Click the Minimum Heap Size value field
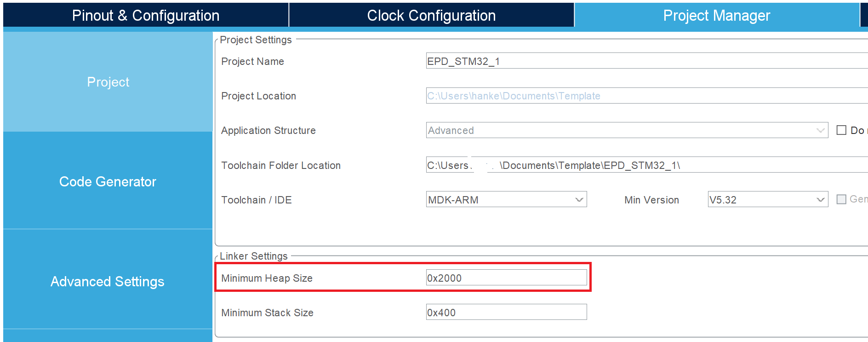This screenshot has height=342, width=868. point(506,278)
